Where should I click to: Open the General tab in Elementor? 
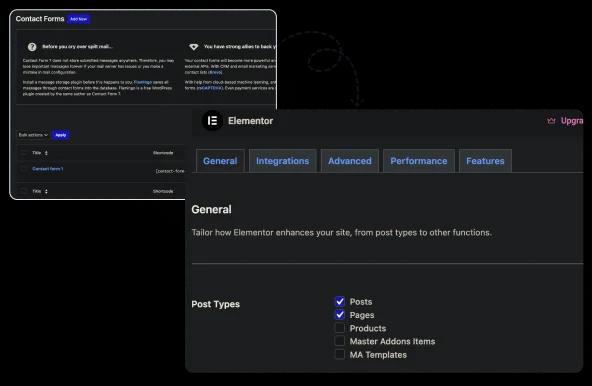coord(220,161)
